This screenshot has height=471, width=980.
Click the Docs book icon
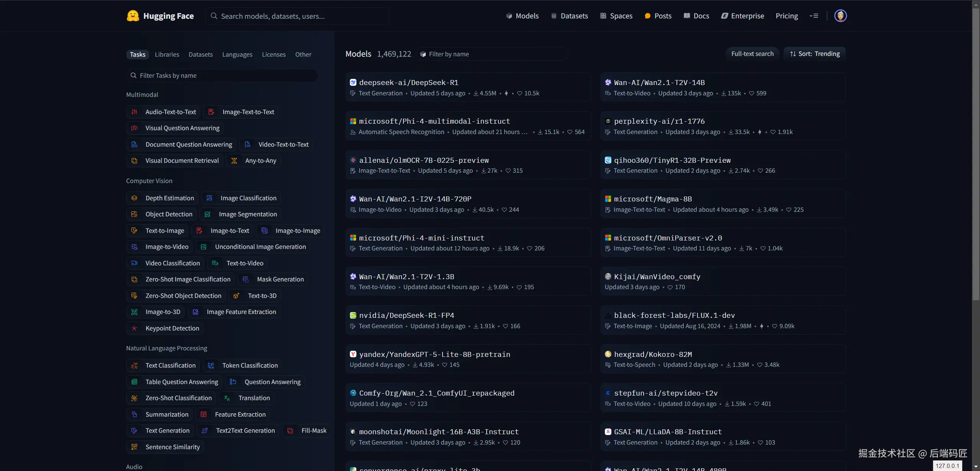(x=687, y=16)
